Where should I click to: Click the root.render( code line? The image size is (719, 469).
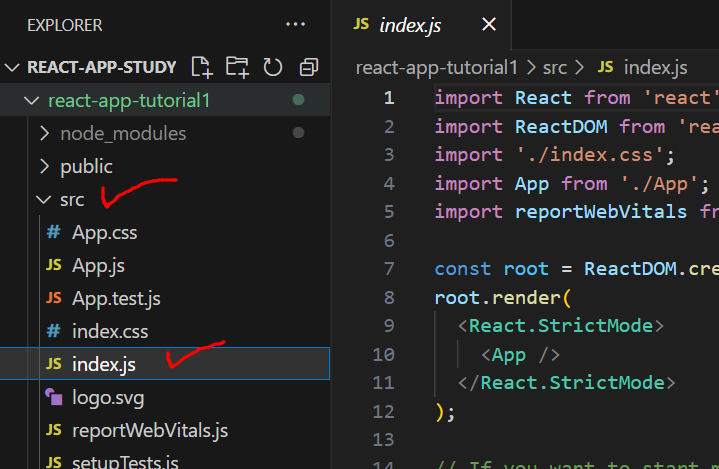click(x=503, y=298)
